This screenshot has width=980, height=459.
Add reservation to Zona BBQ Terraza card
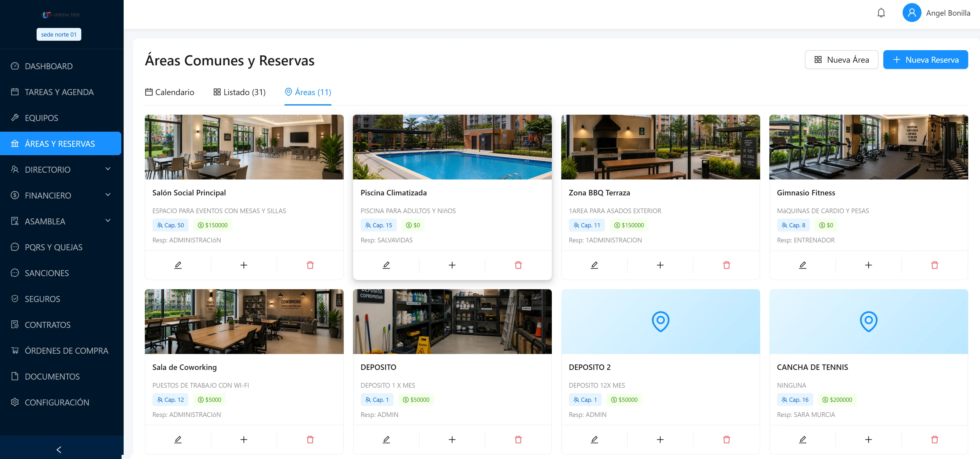pos(660,265)
